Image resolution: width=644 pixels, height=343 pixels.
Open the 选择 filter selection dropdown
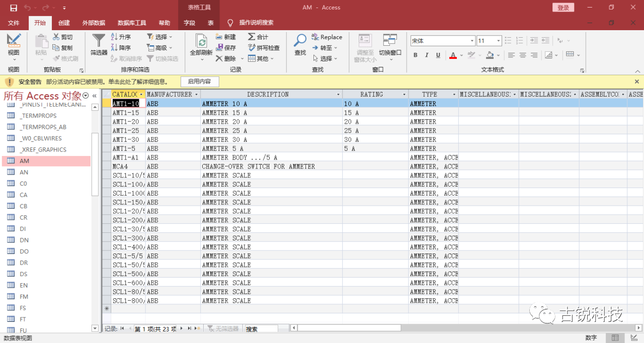159,37
